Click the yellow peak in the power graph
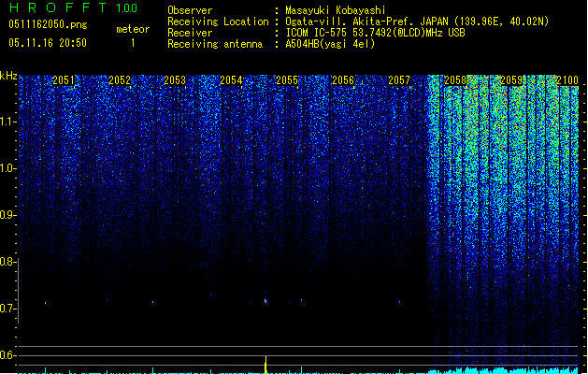The height and width of the screenshot is (374, 588). [265, 365]
